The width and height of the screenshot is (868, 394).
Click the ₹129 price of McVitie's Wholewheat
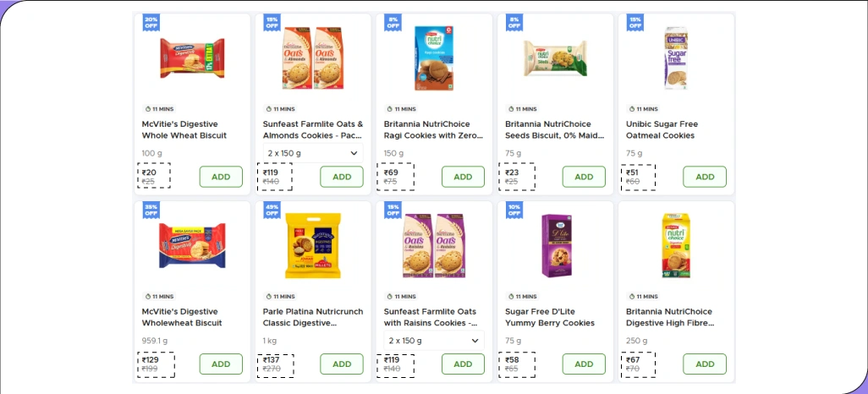(x=151, y=359)
